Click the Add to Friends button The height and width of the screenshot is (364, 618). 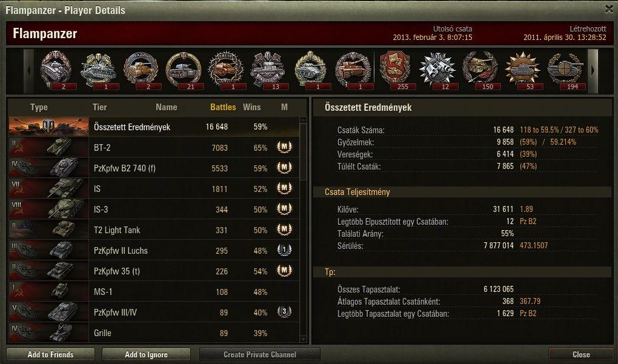click(50, 354)
